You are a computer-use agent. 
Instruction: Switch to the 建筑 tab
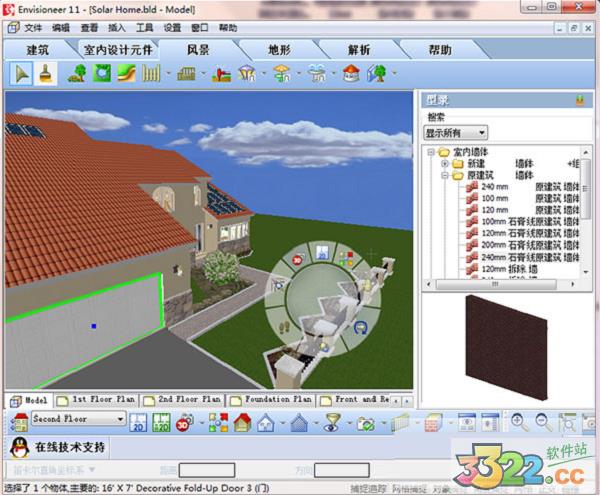[x=38, y=50]
